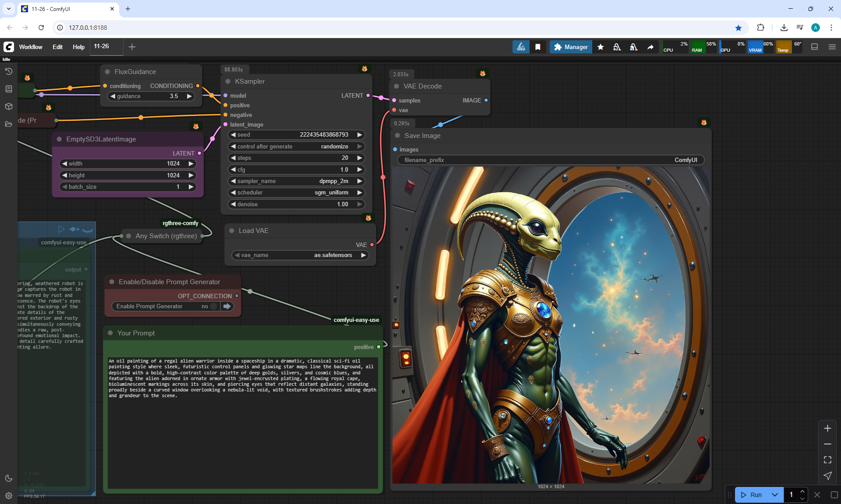Open the Edit menu
This screenshot has height=504, width=841.
tap(57, 47)
